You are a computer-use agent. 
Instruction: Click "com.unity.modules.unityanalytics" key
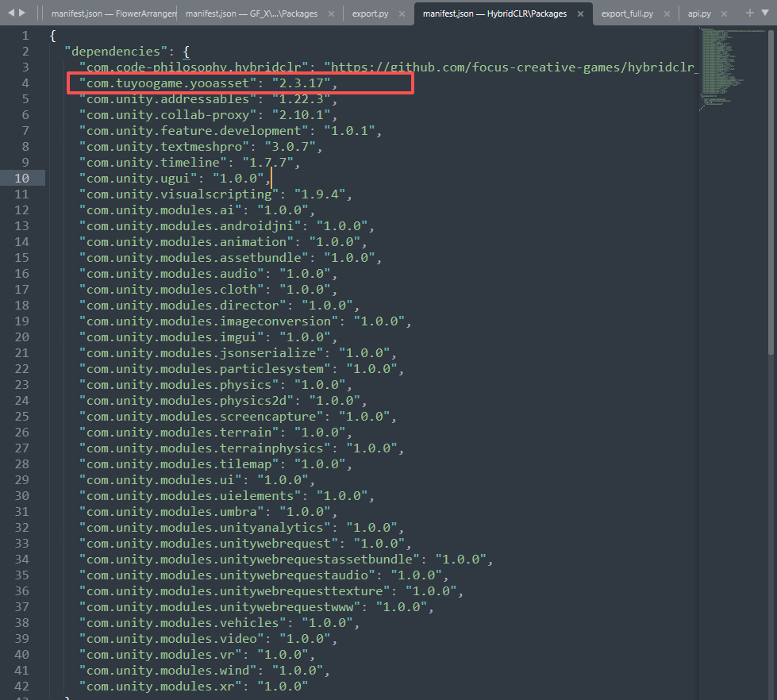(x=205, y=527)
